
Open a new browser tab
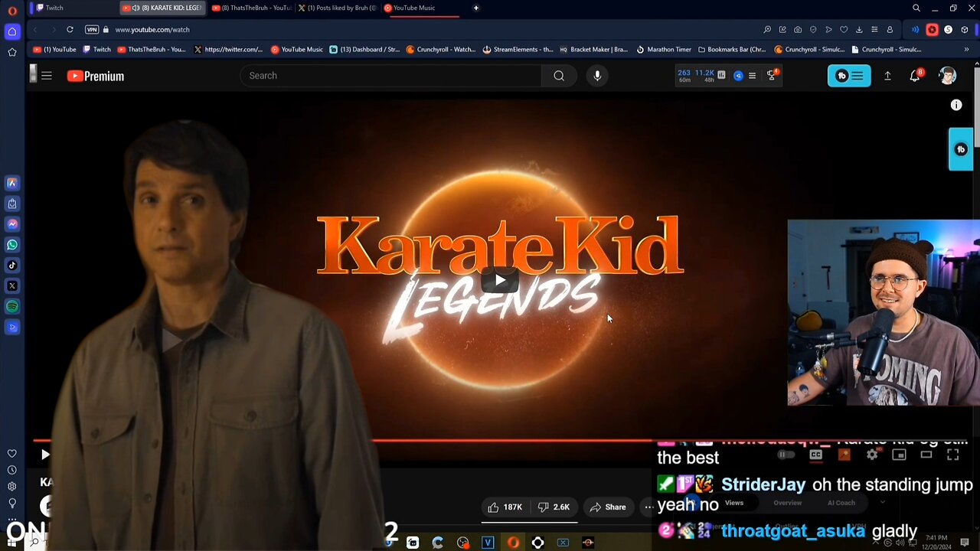pyautogui.click(x=475, y=8)
